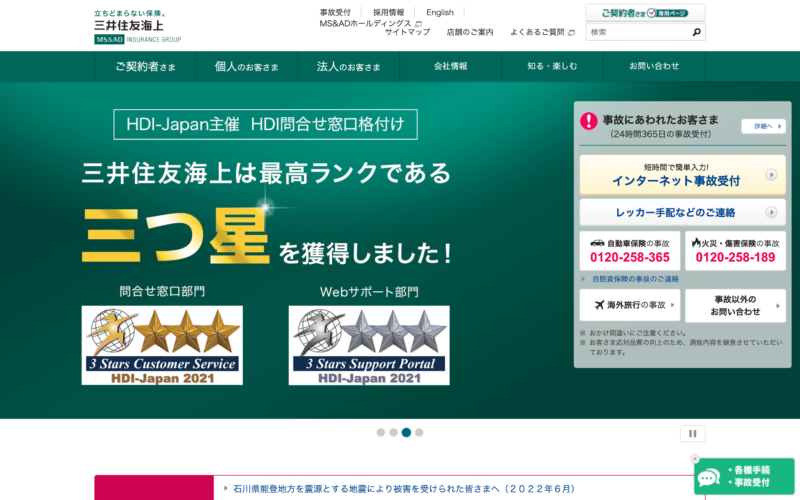Click the fire icon for 火災・傷害保険の事故
800x500 pixels.
click(x=696, y=243)
